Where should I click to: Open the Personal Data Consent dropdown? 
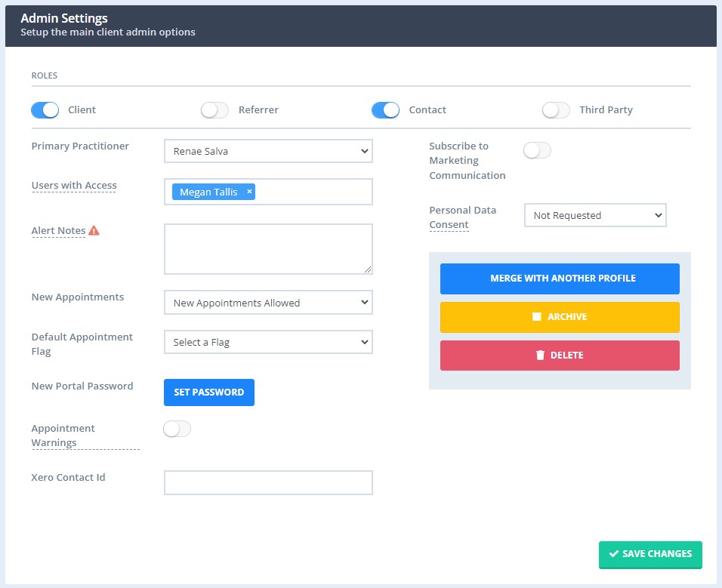(x=595, y=215)
